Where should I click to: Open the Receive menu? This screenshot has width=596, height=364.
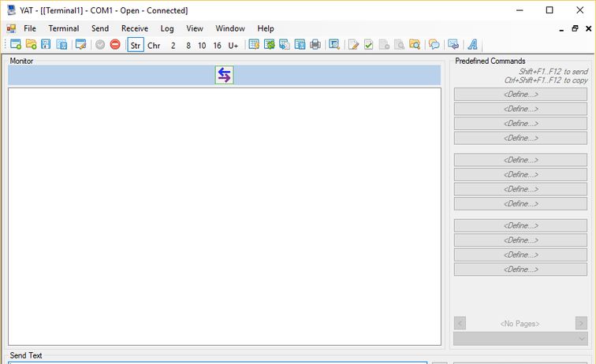click(135, 28)
